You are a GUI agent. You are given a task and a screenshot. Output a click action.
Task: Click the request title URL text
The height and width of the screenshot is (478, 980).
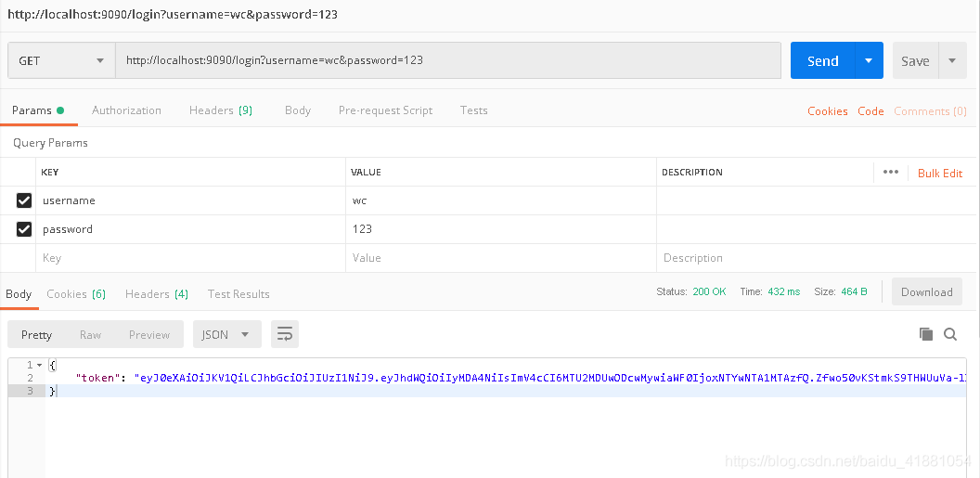(173, 14)
